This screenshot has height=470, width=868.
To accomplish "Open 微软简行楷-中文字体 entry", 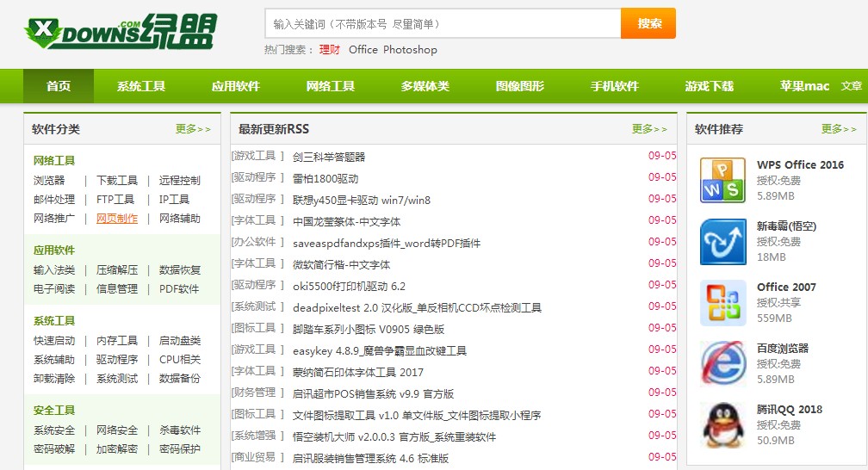I will (342, 265).
